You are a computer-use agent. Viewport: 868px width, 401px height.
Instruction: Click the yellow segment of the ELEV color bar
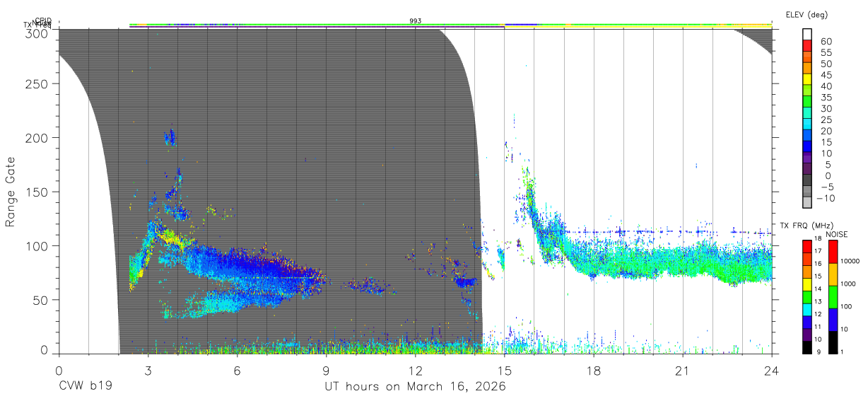click(808, 81)
